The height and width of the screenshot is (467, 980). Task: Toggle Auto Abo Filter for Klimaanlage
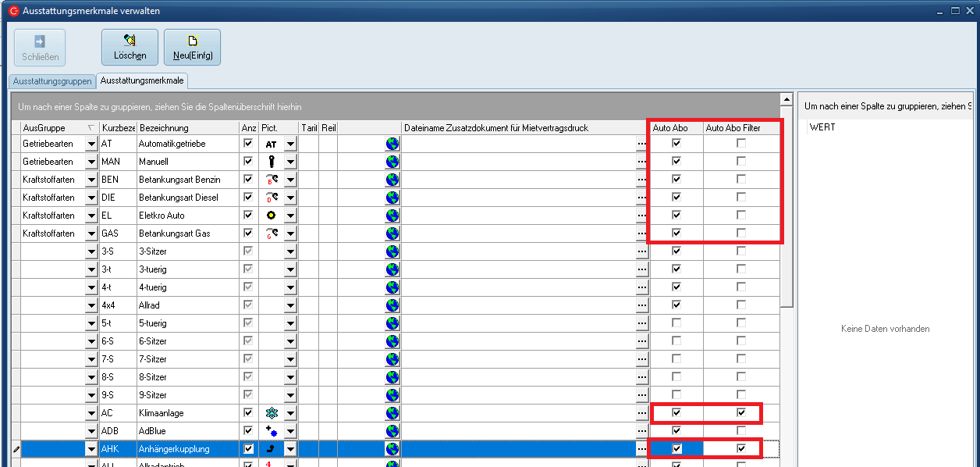pos(740,412)
